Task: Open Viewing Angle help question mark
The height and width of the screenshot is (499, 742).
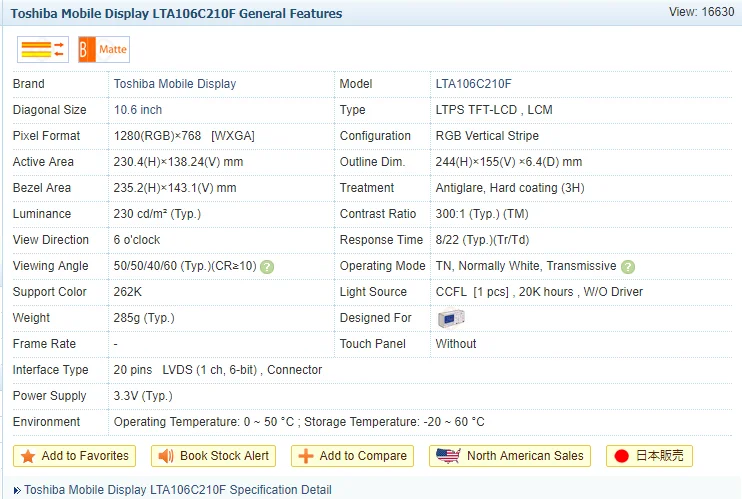Action: click(x=267, y=267)
